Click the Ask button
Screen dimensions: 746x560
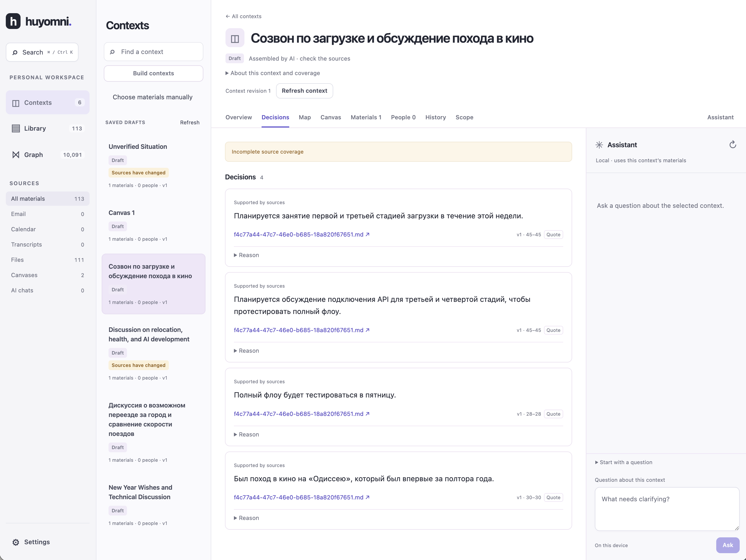coord(728,545)
